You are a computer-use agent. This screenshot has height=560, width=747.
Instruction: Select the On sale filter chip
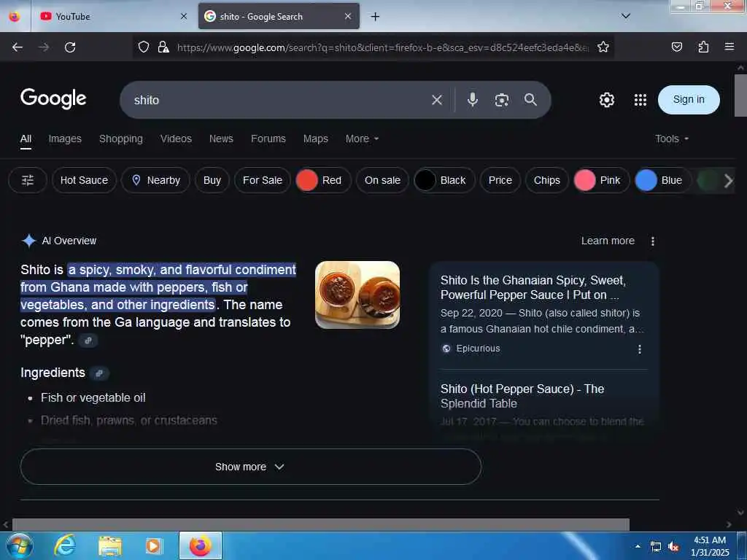tap(382, 180)
